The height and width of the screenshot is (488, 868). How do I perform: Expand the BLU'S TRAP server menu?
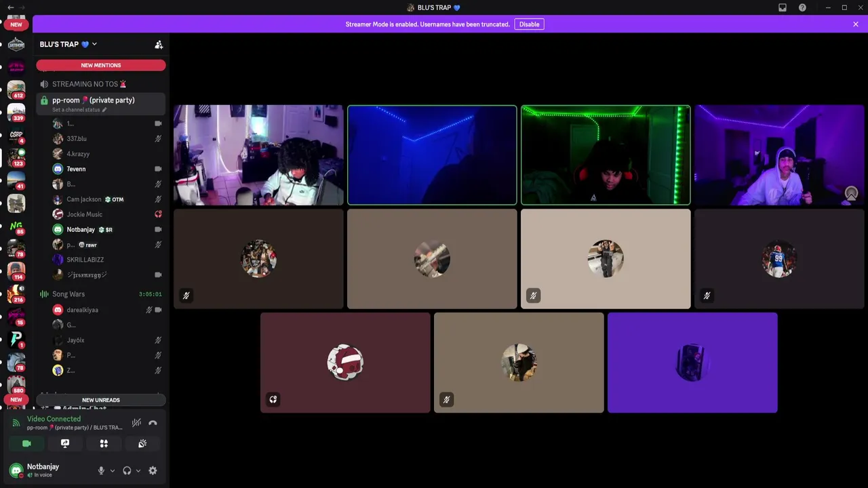pyautogui.click(x=68, y=45)
